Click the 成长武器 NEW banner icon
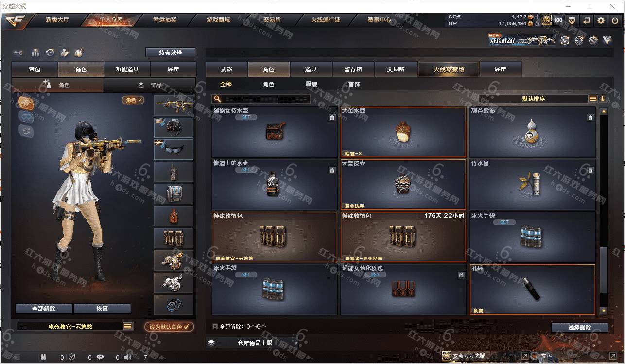This screenshot has width=625, height=364. 522,40
